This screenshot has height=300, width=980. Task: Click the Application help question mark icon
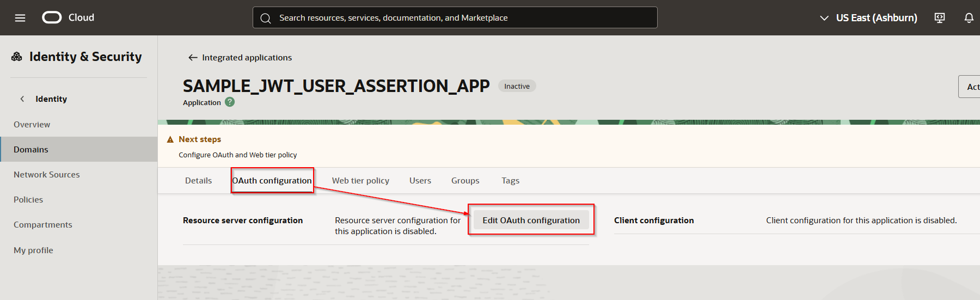click(x=230, y=102)
